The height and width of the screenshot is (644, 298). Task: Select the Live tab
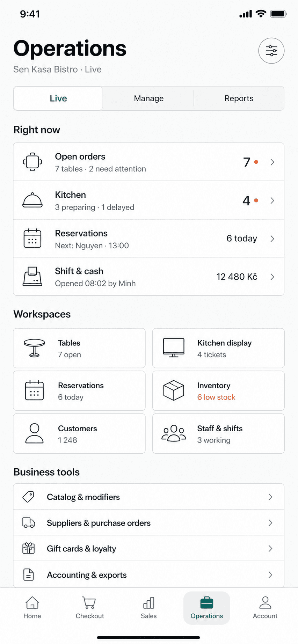(58, 98)
